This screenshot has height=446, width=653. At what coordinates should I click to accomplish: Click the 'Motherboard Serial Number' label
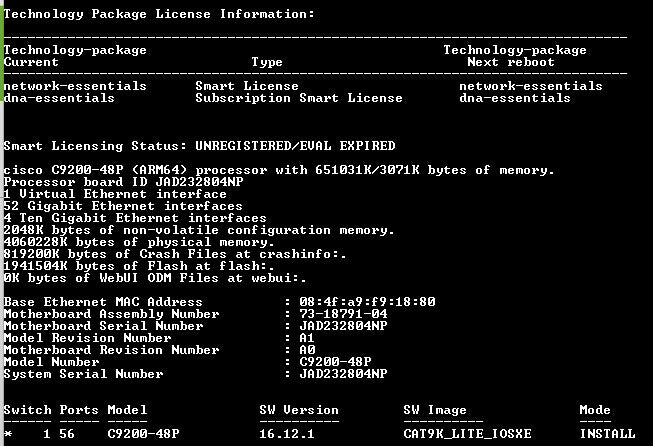103,326
